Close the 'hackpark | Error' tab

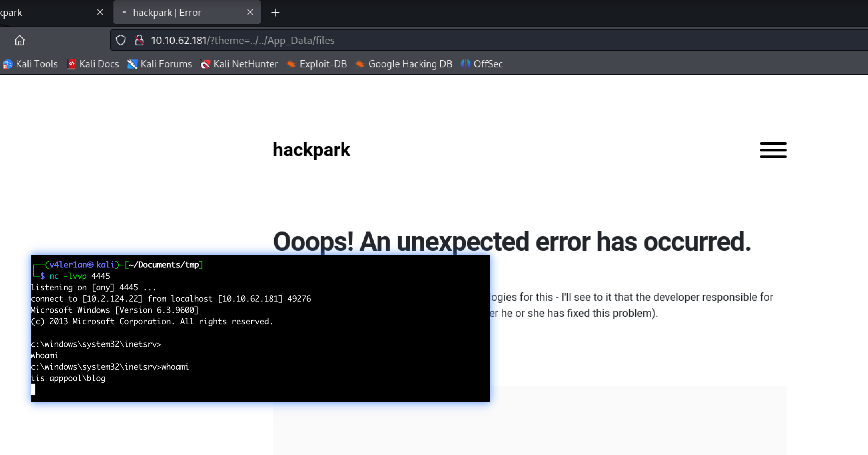pyautogui.click(x=250, y=12)
